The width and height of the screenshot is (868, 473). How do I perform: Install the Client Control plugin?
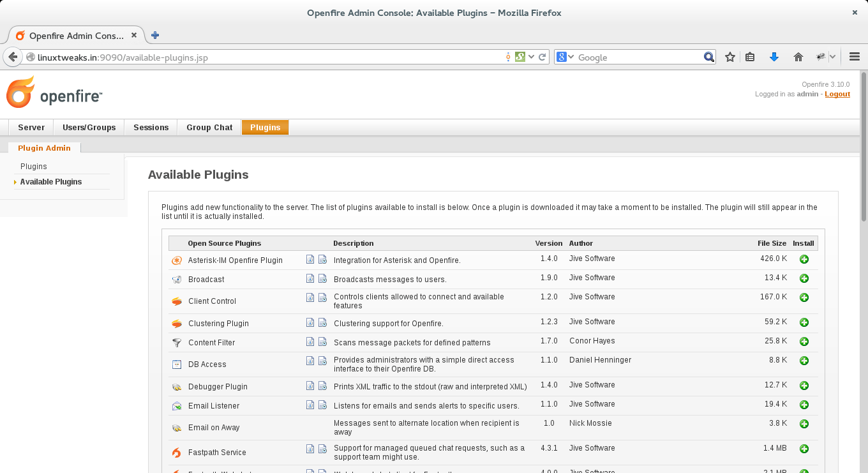804,298
